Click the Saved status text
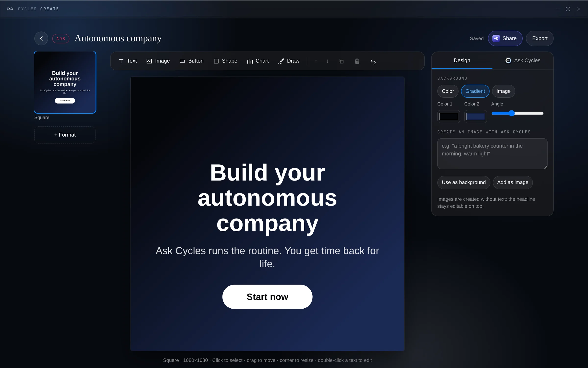588x368 pixels. (477, 39)
